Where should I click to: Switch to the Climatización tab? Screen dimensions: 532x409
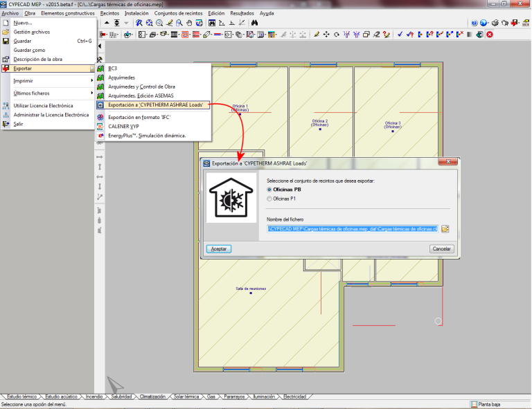pyautogui.click(x=152, y=397)
